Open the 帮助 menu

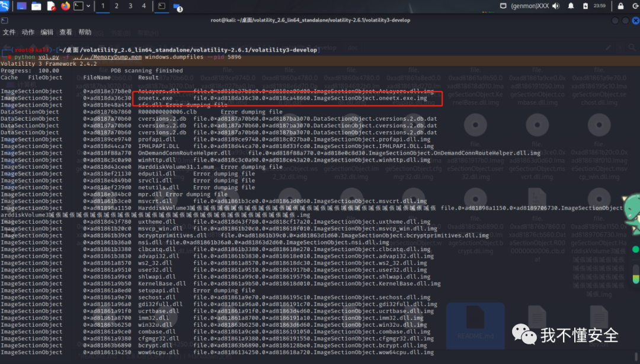coord(85,32)
